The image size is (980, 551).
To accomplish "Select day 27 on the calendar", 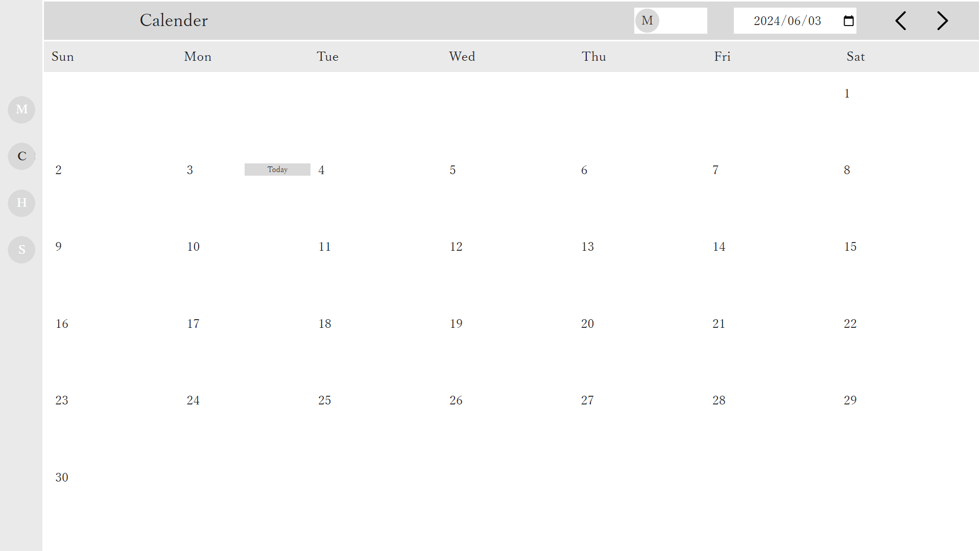I will (587, 400).
